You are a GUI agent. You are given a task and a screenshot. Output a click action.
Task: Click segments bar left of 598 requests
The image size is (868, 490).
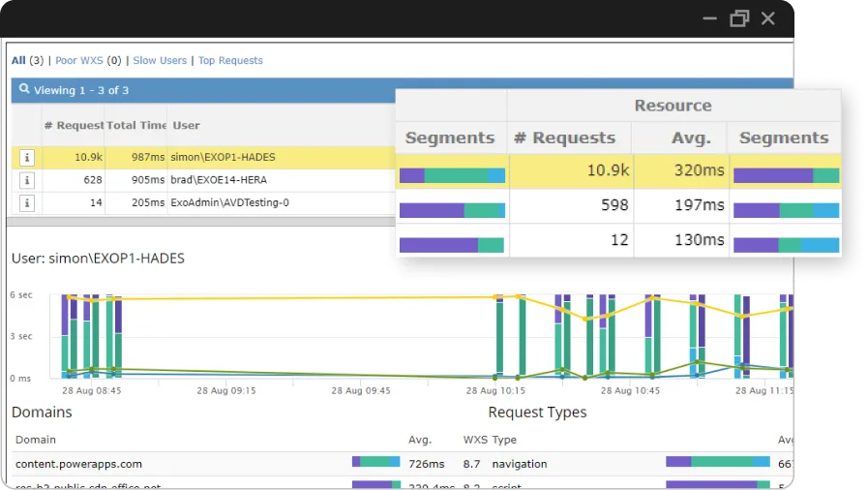point(452,210)
